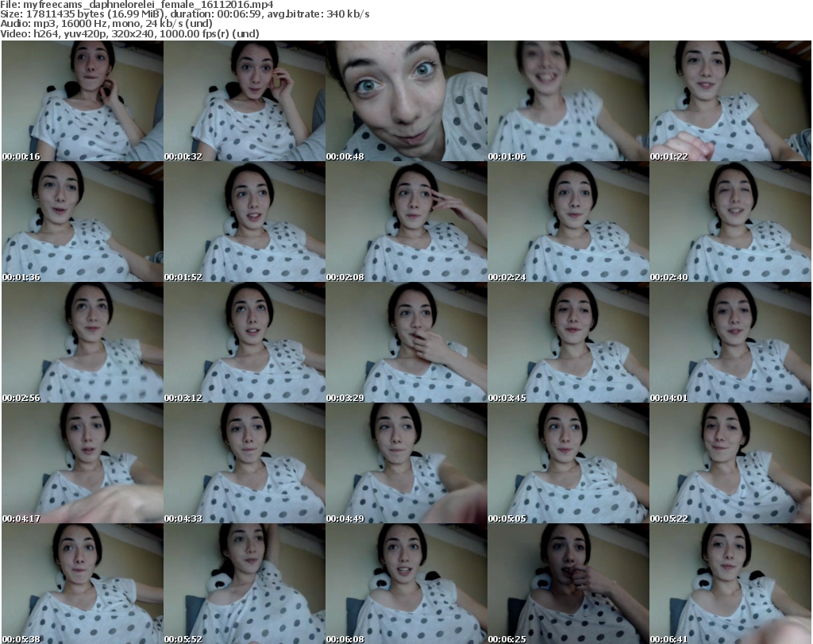
Task: Open the frame at 00:03:29
Action: click(406, 342)
